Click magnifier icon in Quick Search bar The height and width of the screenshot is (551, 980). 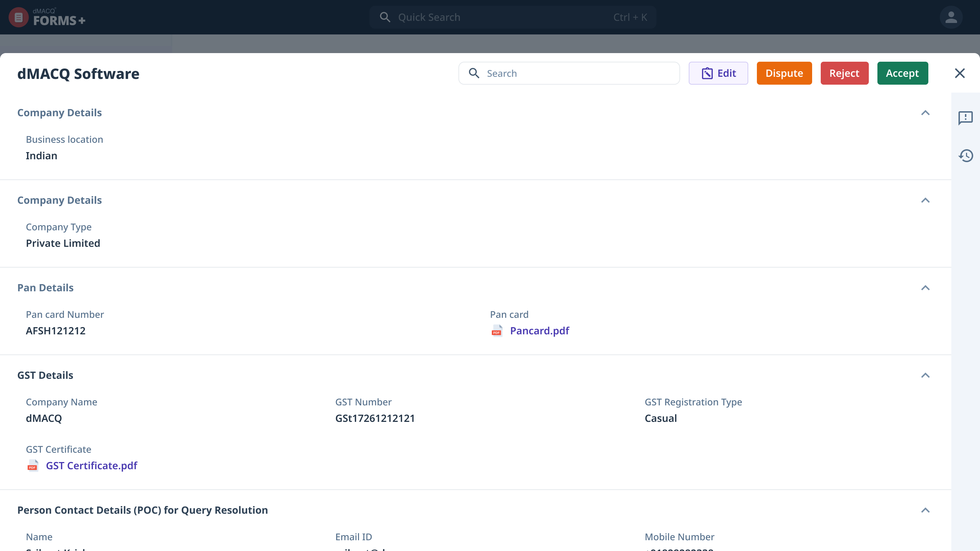pos(385,17)
